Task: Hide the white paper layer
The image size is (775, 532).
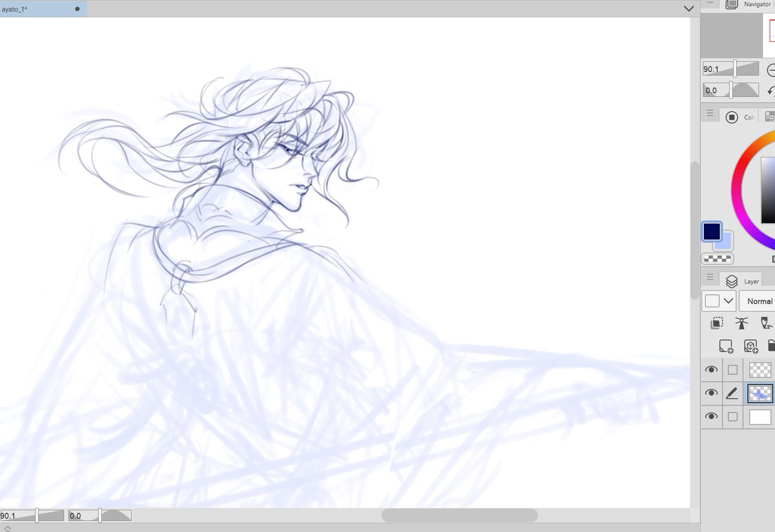Action: coord(711,416)
